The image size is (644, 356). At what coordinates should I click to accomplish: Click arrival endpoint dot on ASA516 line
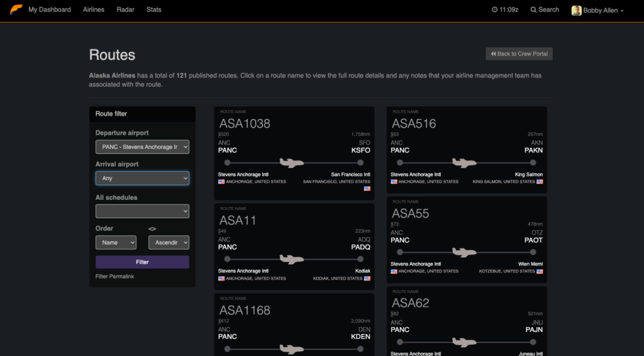pyautogui.click(x=533, y=163)
